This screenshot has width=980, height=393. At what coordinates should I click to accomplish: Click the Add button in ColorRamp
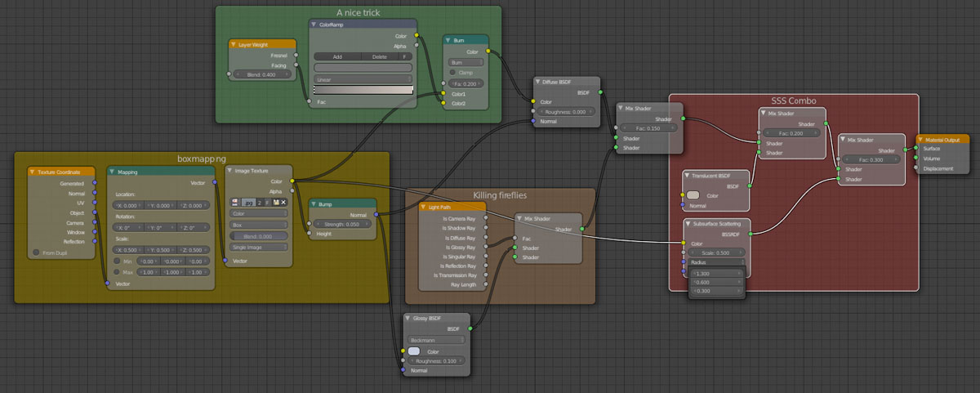tap(337, 57)
